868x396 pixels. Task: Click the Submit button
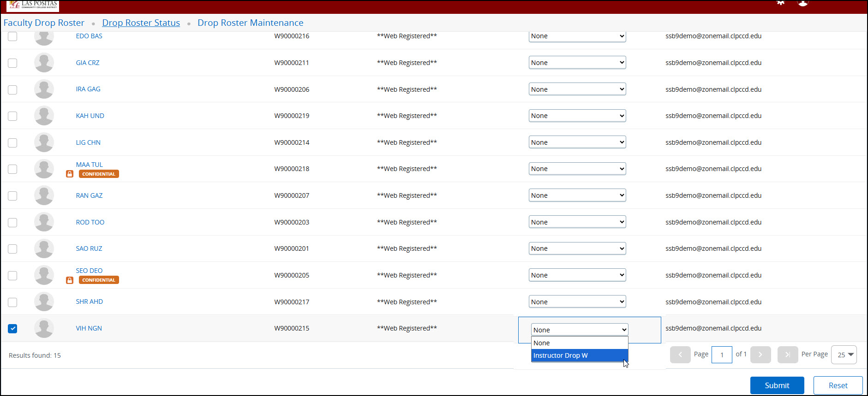[777, 385]
